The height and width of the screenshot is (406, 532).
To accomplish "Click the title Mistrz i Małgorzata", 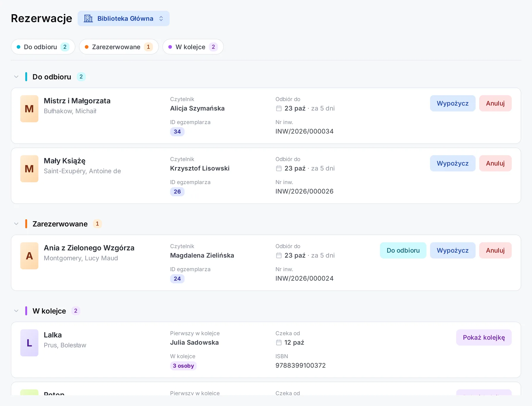I will point(77,101).
